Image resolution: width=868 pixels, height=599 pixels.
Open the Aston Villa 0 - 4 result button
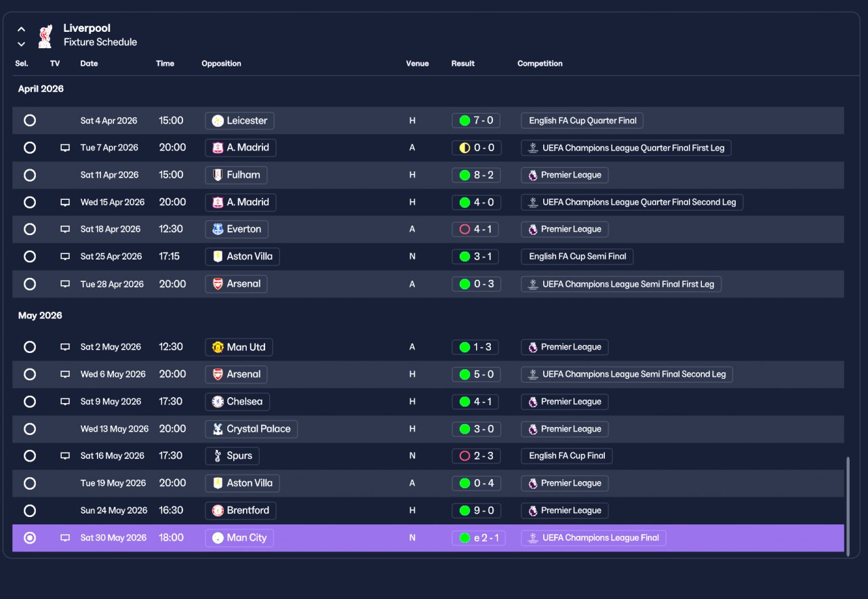477,483
